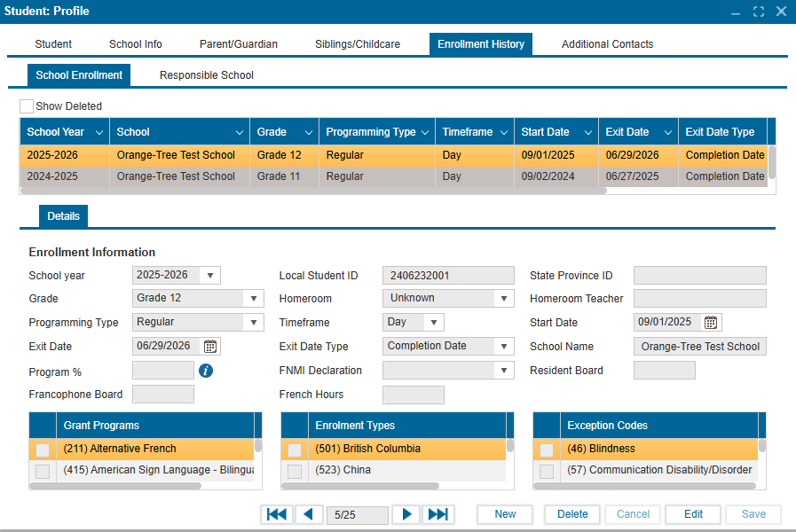Tick the Blindness exception code checkbox
This screenshot has height=532, width=796.
click(547, 450)
